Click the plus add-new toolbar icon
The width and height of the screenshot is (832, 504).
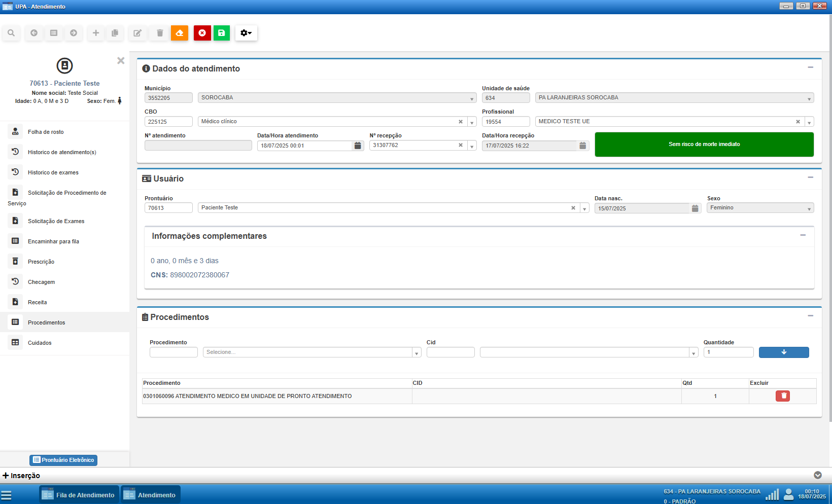point(95,33)
